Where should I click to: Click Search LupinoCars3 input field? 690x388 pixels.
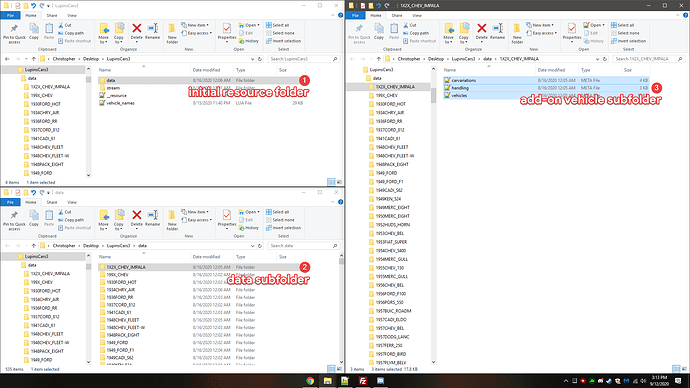click(300, 59)
